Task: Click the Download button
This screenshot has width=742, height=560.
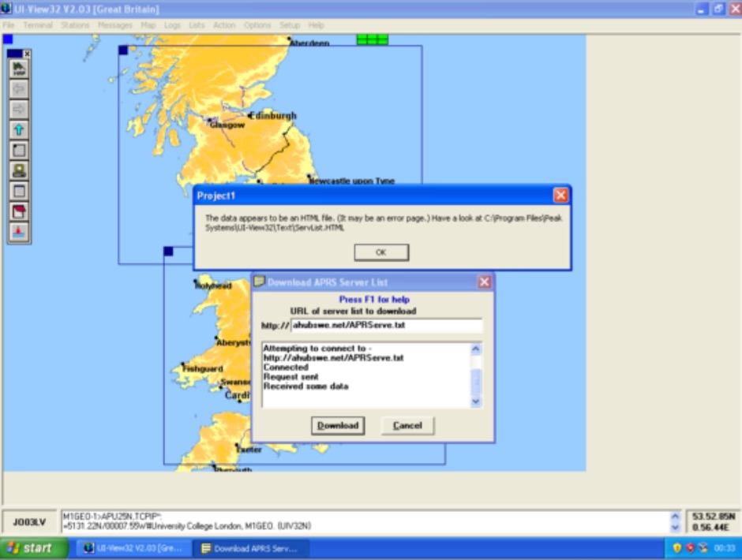Action: (338, 425)
